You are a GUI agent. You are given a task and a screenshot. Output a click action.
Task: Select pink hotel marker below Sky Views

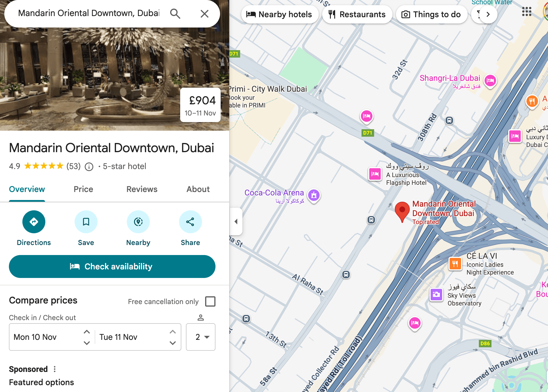pyautogui.click(x=415, y=324)
